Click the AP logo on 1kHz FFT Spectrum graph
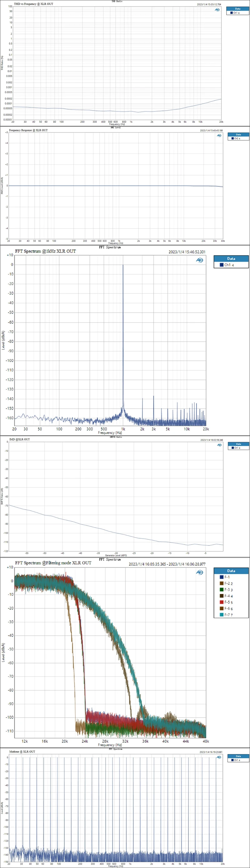The width and height of the screenshot is (250, 868). point(200,260)
